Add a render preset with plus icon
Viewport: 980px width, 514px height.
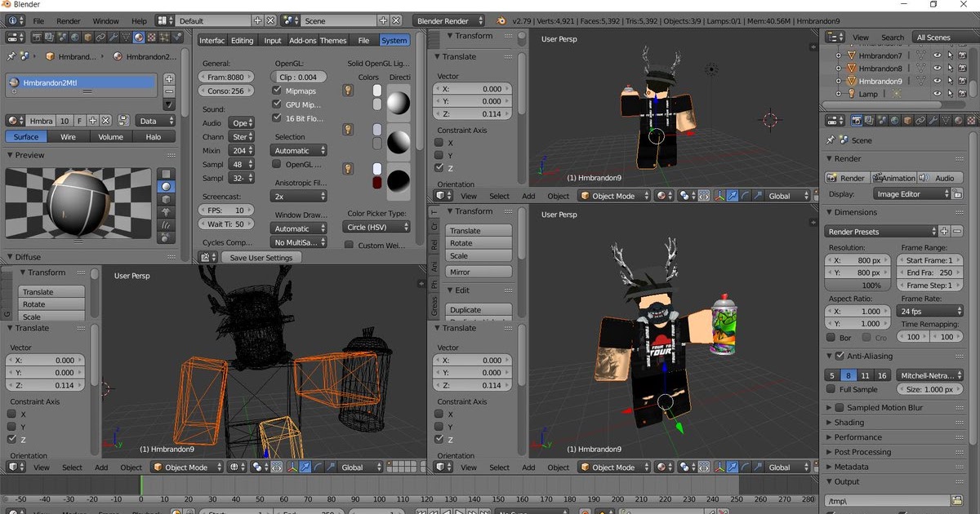[x=944, y=232]
